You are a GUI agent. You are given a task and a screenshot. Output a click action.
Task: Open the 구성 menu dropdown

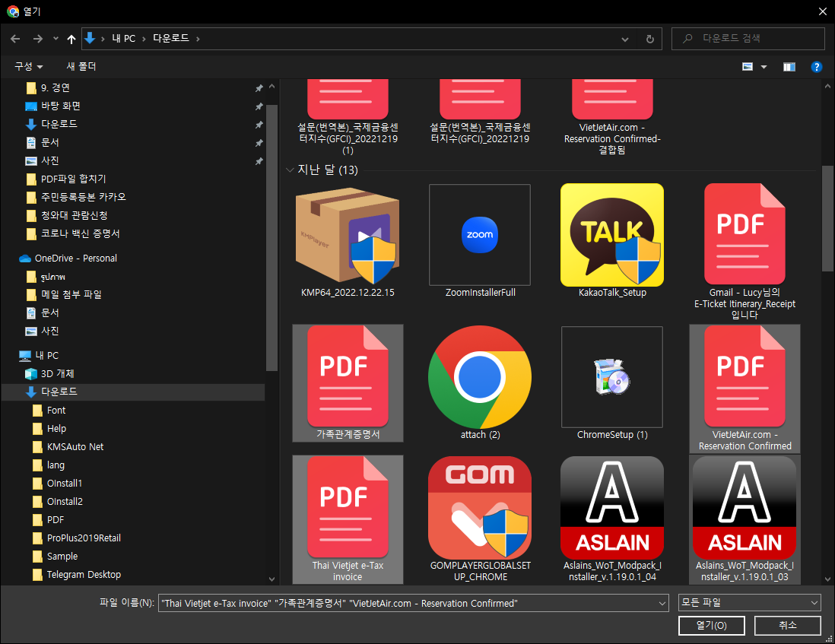[x=28, y=67]
